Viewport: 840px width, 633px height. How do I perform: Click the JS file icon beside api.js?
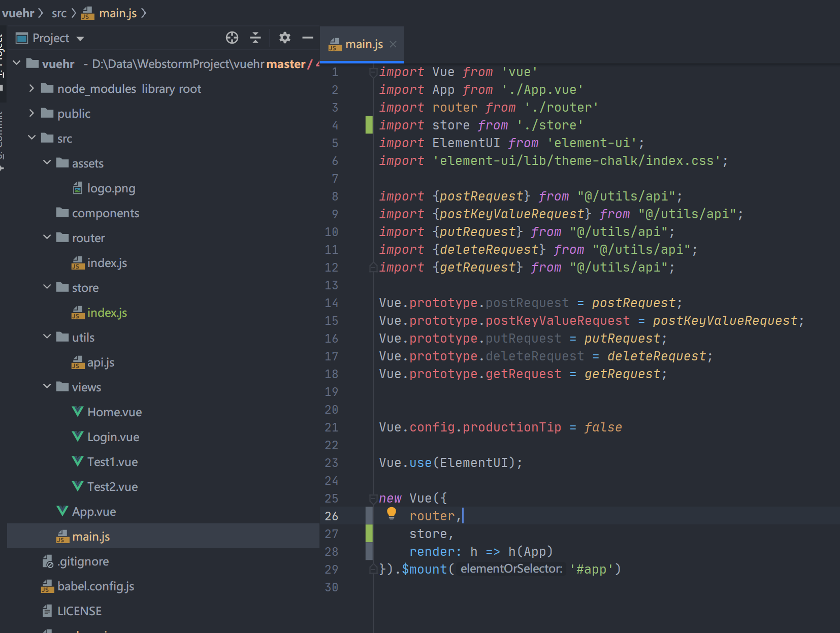click(78, 362)
